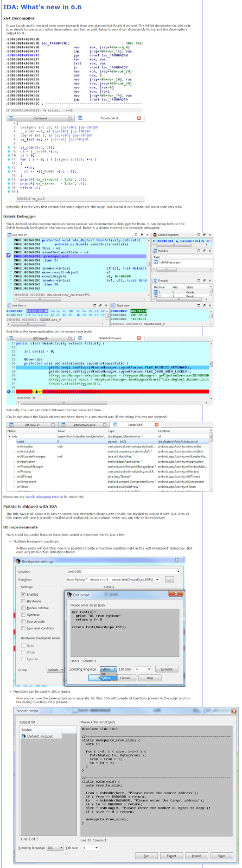
Task: Click the IP marker in IDA View-IP gutter
Action: [9, 256]
